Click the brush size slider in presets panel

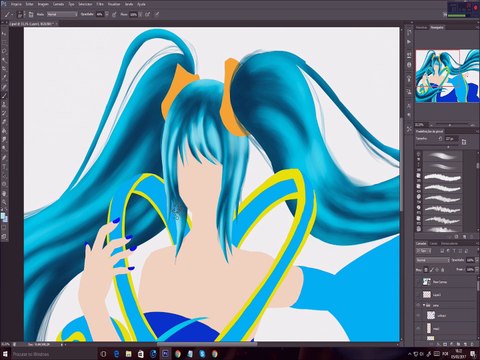[448, 146]
